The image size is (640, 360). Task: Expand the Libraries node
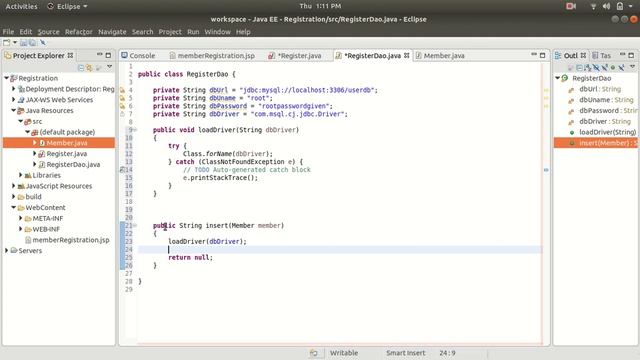(20, 175)
